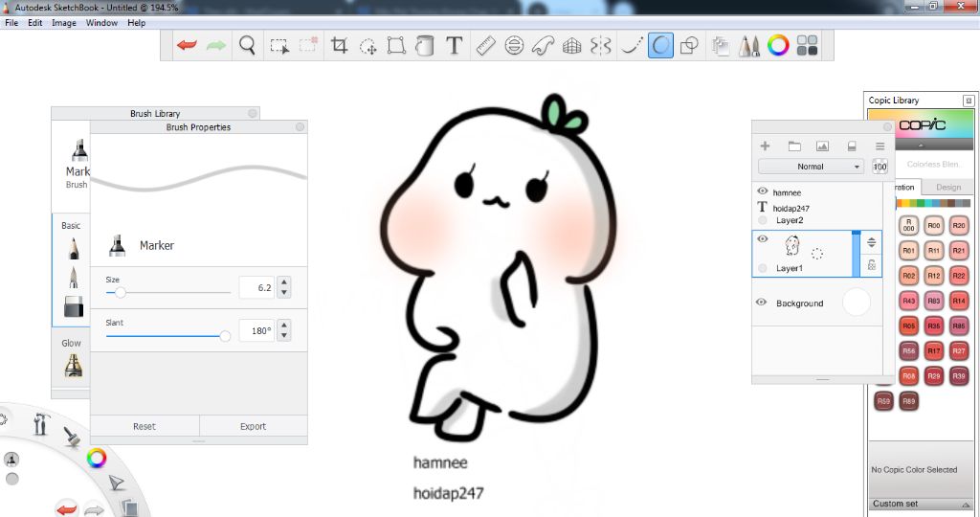Close the Copic Library panel
Screen dimensions: 980x517
pos(969,100)
